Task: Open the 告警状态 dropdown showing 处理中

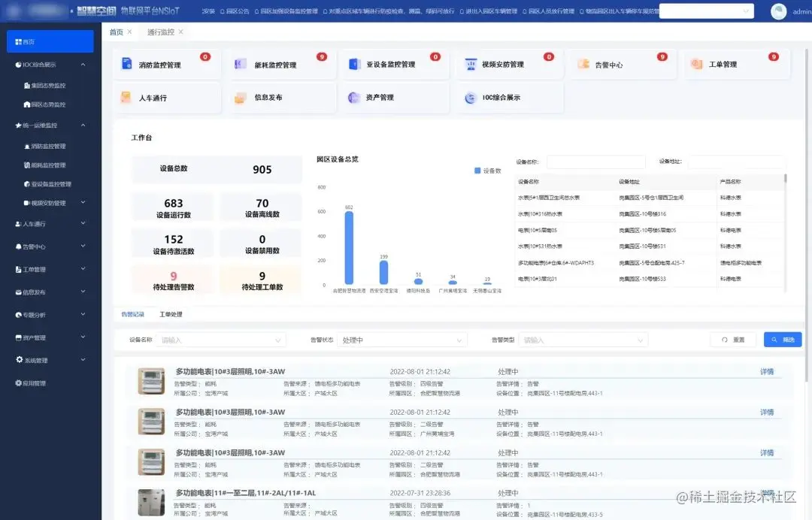Action: coord(398,339)
